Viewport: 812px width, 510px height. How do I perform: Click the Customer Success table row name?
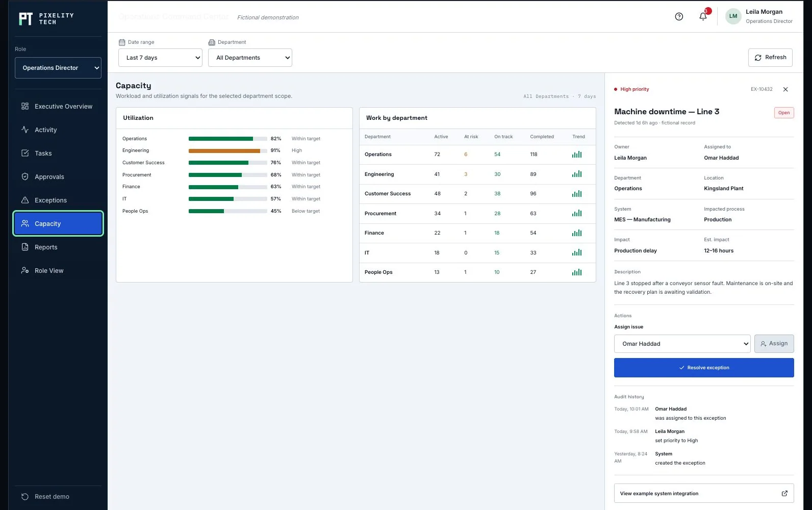pyautogui.click(x=388, y=194)
